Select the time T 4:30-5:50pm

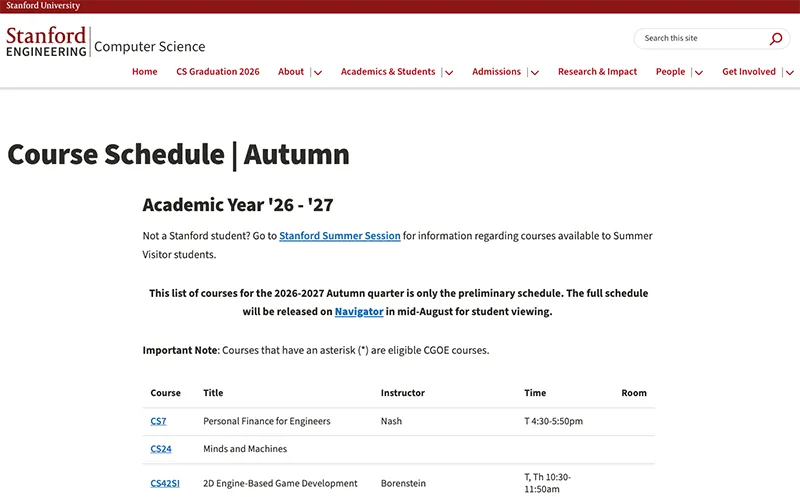pyautogui.click(x=554, y=421)
